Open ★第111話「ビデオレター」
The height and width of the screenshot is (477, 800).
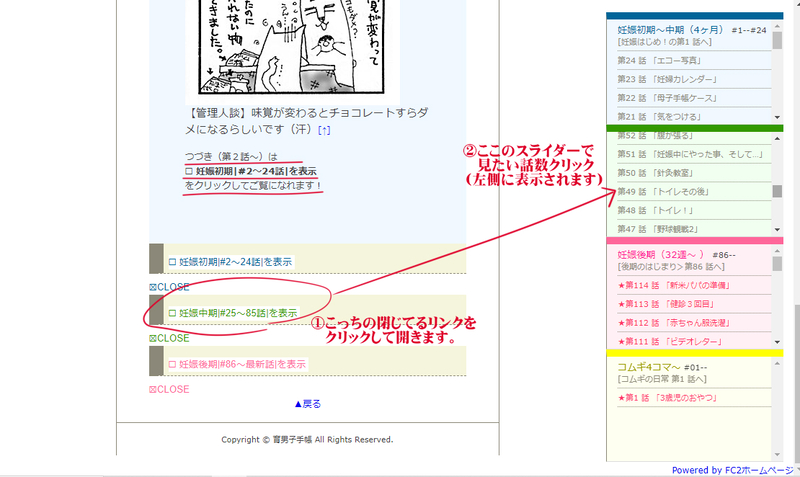[x=670, y=341]
